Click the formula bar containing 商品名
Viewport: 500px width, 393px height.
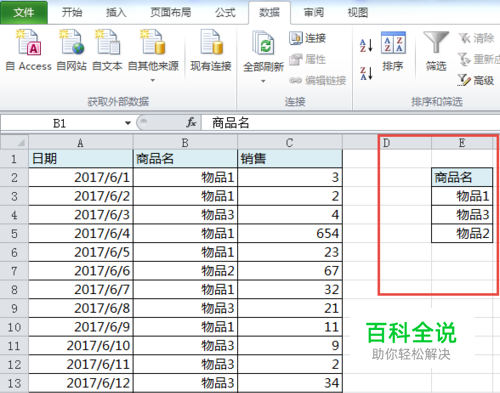(x=350, y=123)
